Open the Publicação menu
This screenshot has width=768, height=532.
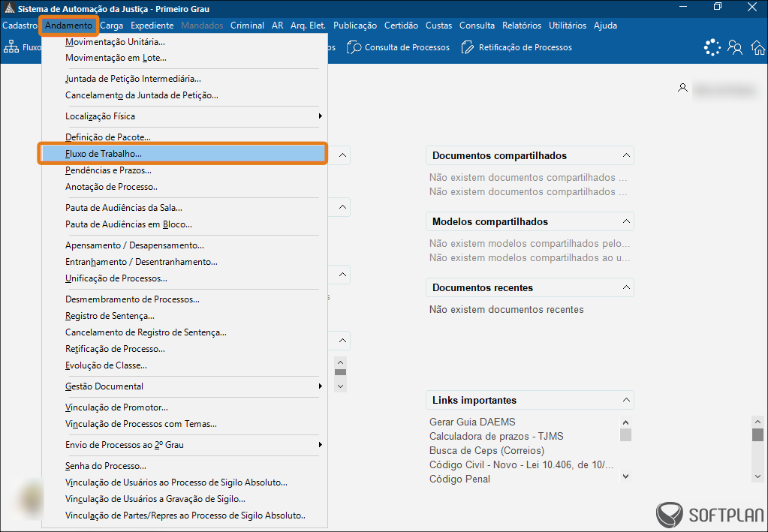point(355,26)
